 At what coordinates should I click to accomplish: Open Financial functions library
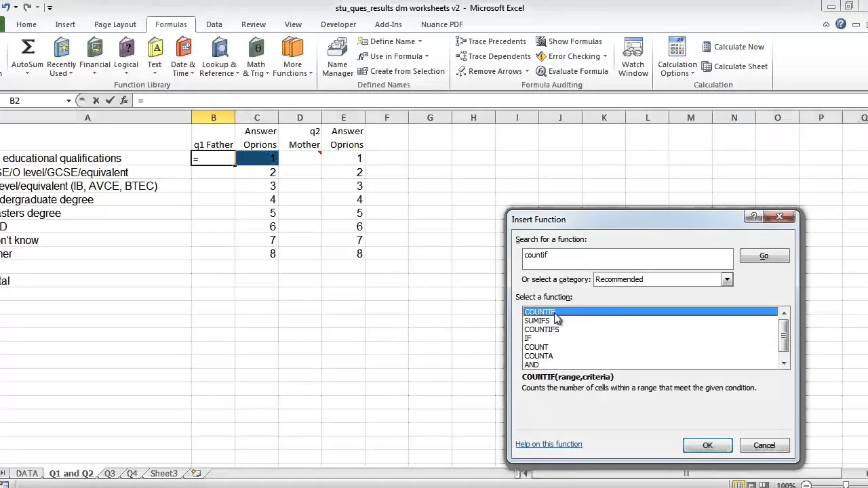(95, 57)
